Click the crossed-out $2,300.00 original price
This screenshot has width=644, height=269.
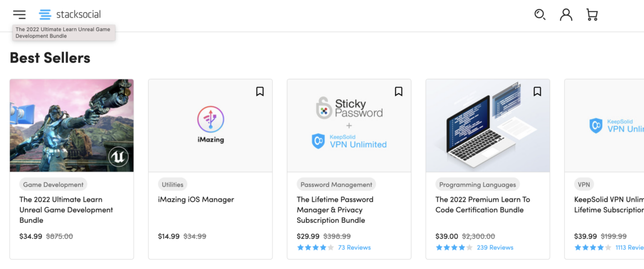pos(479,237)
